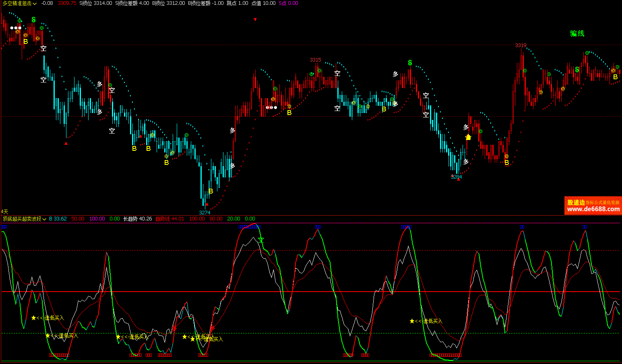Open the 多空精准狙击 indicator dropdown
622x364 pixels.
[x=19, y=3]
